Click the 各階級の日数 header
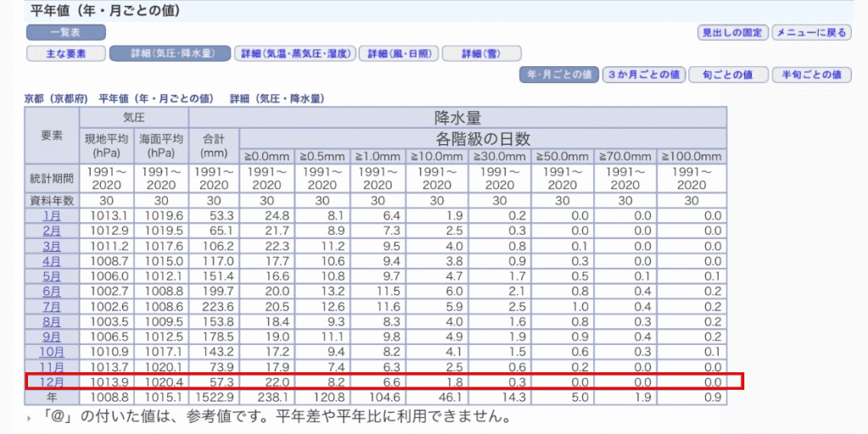Viewport: 868px width, 434px height. click(482, 138)
